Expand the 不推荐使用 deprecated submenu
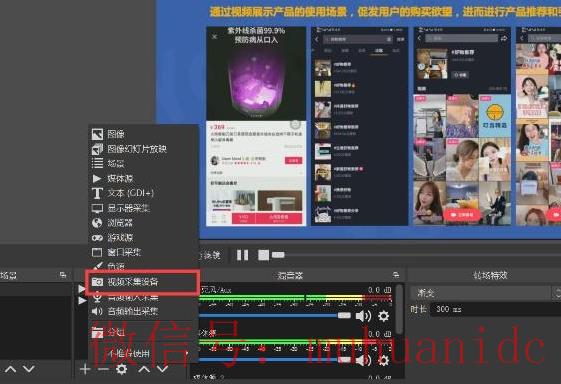561x384 pixels. (x=143, y=354)
